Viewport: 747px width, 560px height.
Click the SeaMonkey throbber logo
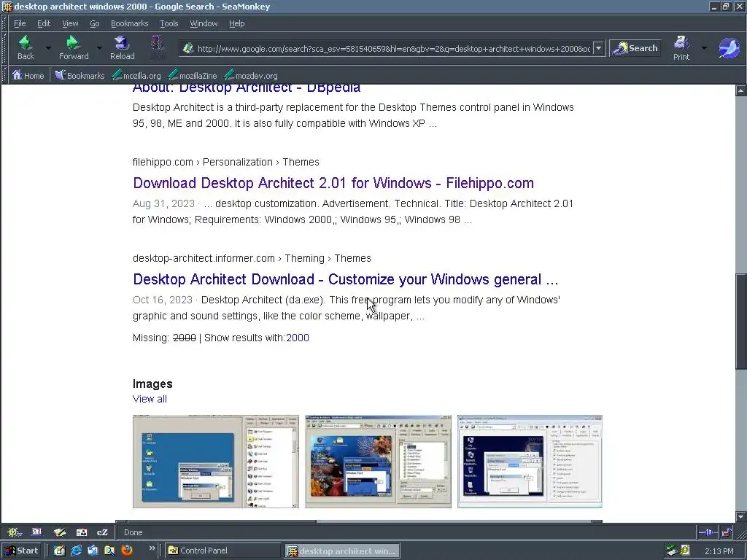[x=729, y=48]
